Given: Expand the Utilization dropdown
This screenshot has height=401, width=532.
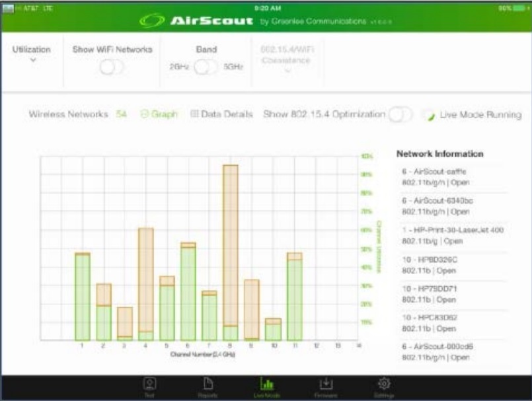Looking at the screenshot, I should tap(32, 59).
